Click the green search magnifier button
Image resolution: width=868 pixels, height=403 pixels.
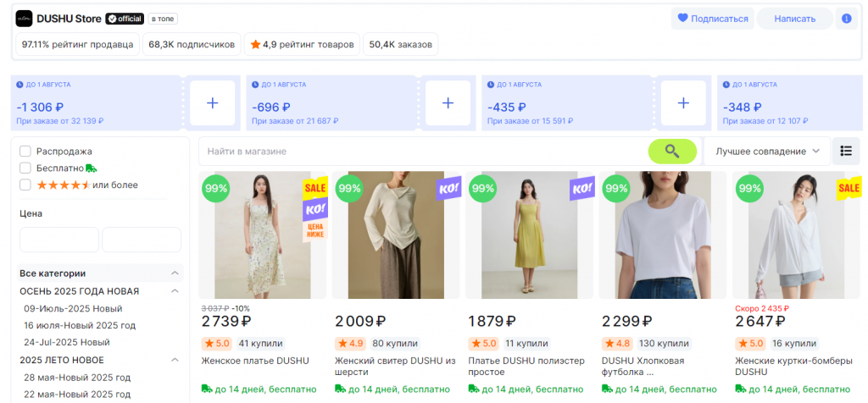coord(672,152)
